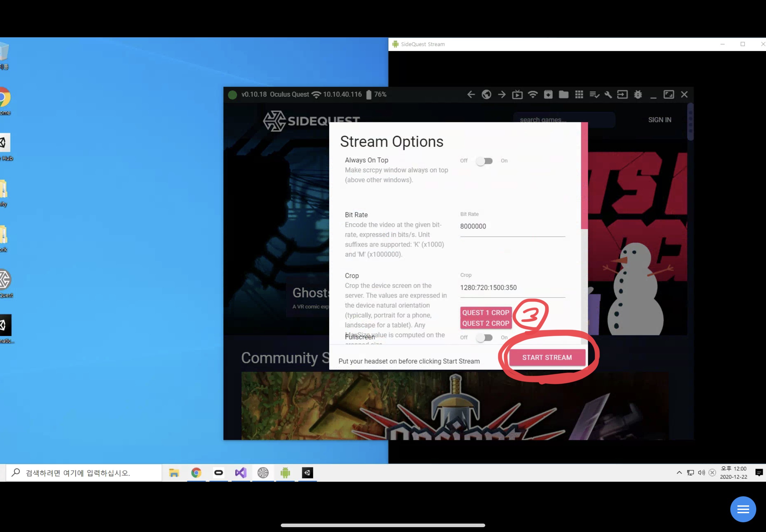This screenshot has width=766, height=532.
Task: Open device settings wrench icon
Action: click(608, 95)
